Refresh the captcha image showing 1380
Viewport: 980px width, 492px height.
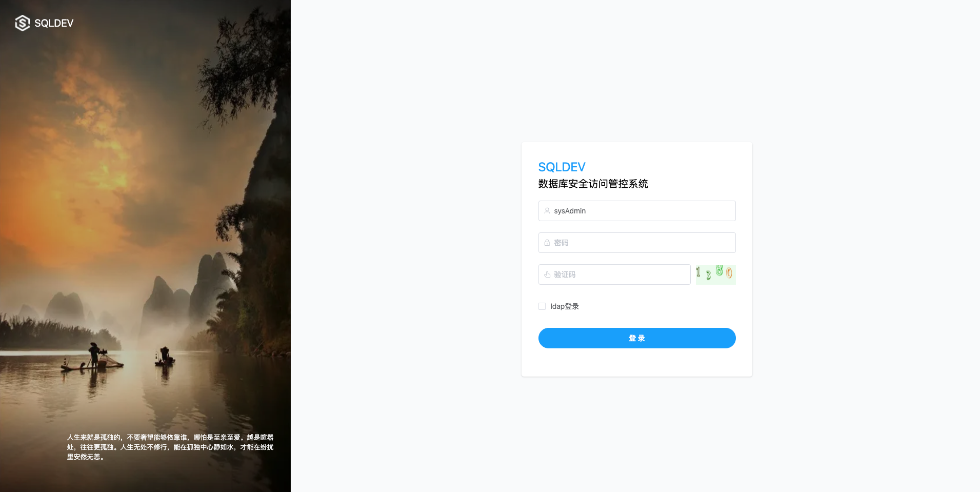point(715,274)
